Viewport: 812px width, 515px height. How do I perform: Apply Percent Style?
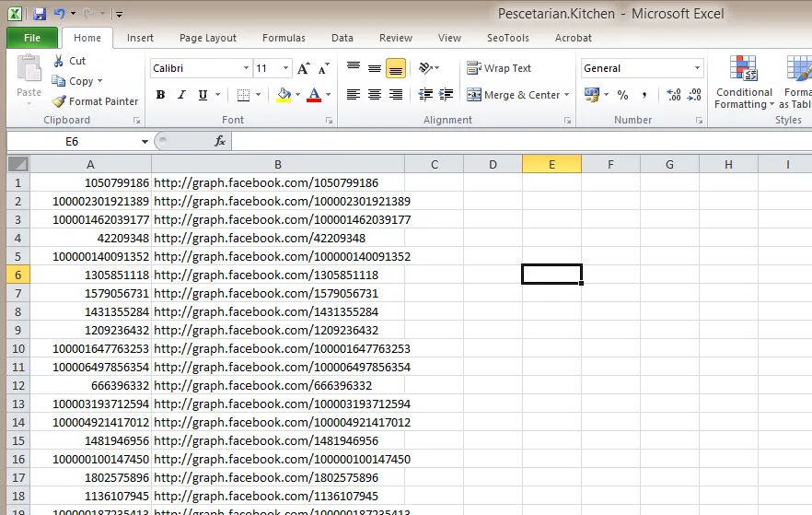(622, 95)
